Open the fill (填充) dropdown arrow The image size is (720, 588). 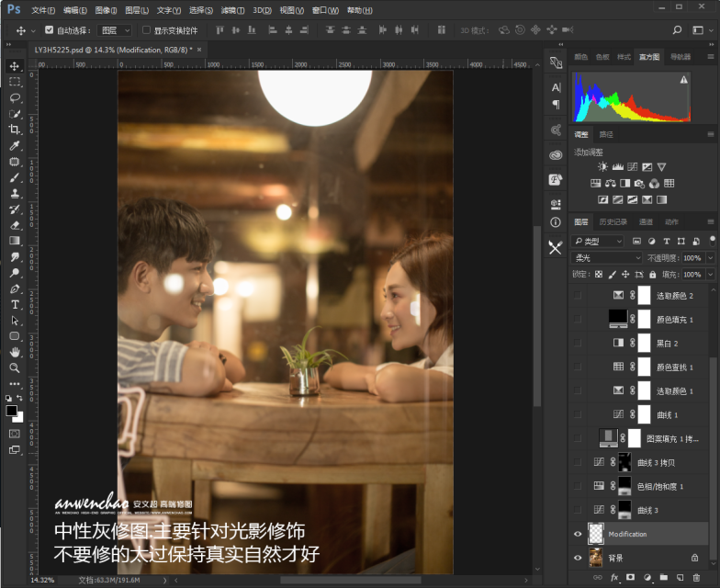click(x=711, y=274)
